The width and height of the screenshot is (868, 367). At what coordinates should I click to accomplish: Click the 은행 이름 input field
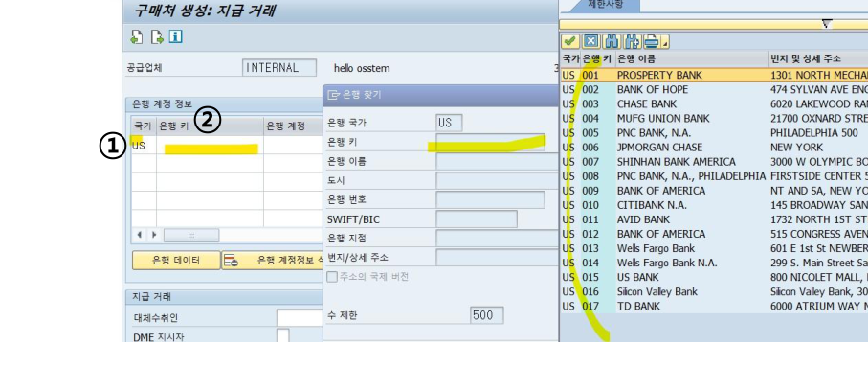point(497,161)
